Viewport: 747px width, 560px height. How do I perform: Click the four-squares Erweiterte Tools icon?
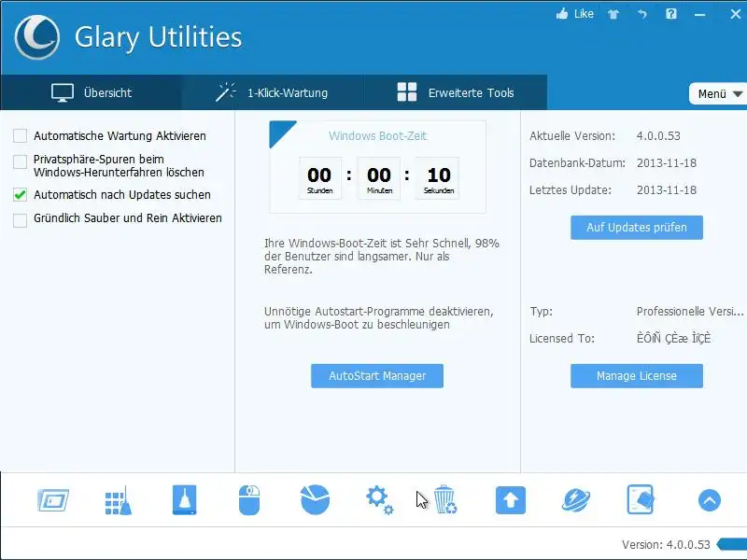point(407,91)
